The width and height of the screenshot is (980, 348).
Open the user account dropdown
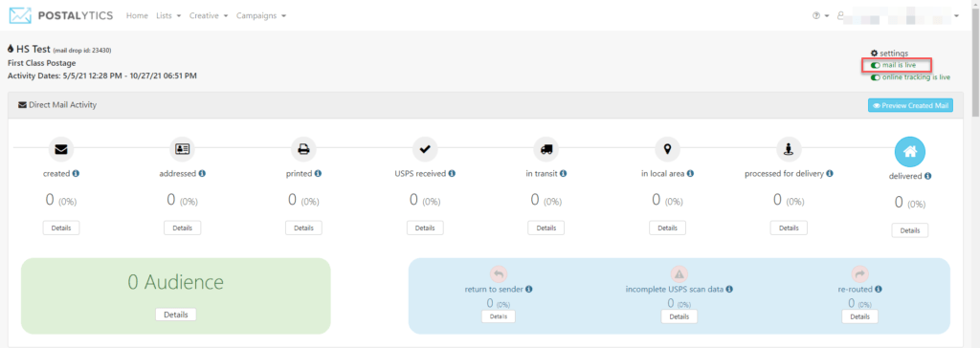click(x=898, y=15)
